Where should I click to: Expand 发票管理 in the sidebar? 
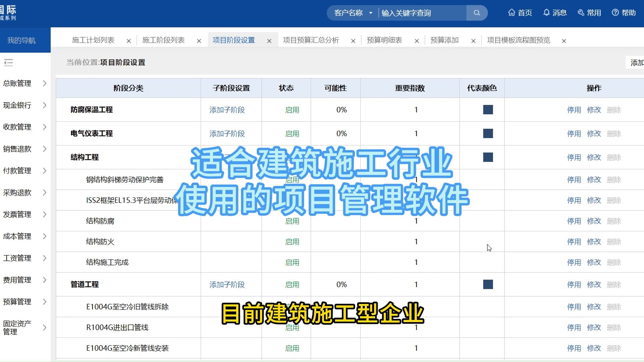(x=25, y=215)
